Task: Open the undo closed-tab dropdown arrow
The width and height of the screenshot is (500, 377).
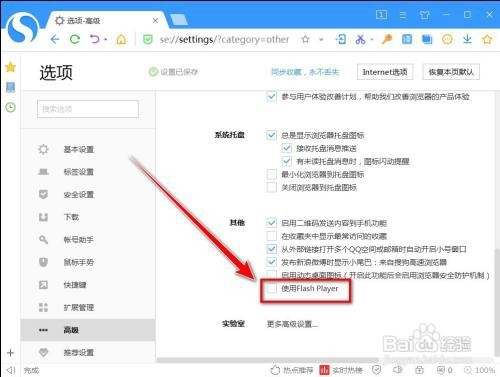Action: coord(105,40)
